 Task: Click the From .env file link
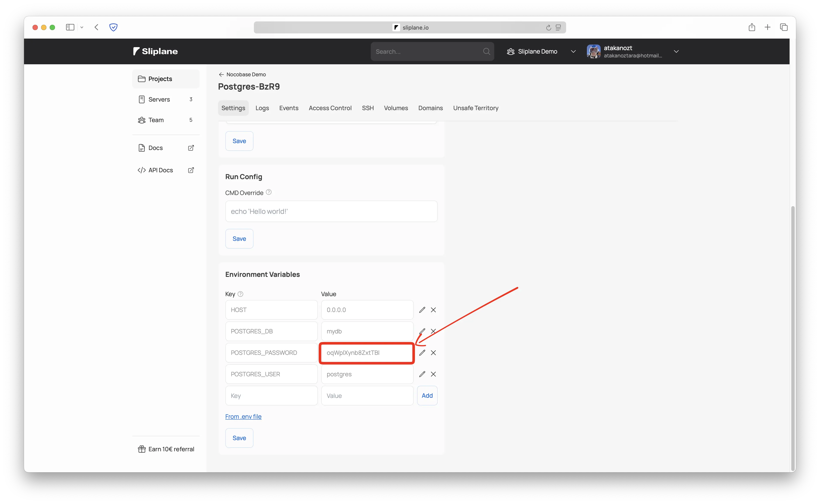[243, 416]
